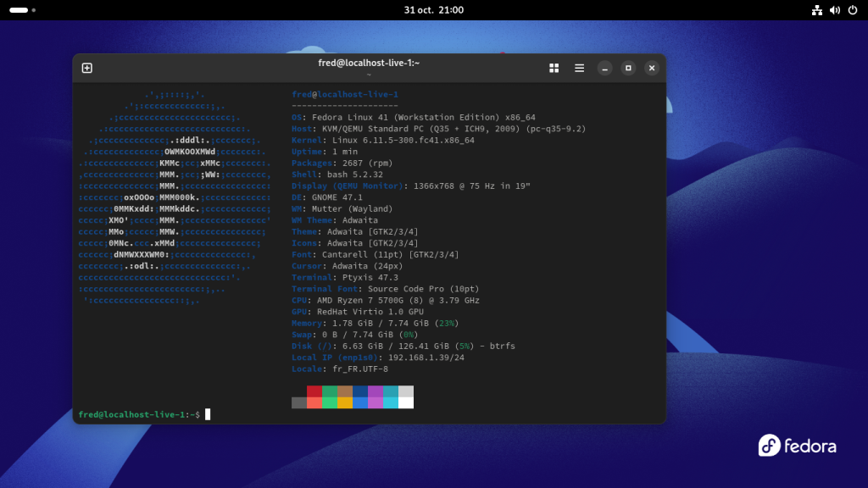Show the tab overview grid
This screenshot has height=488, width=868.
554,68
